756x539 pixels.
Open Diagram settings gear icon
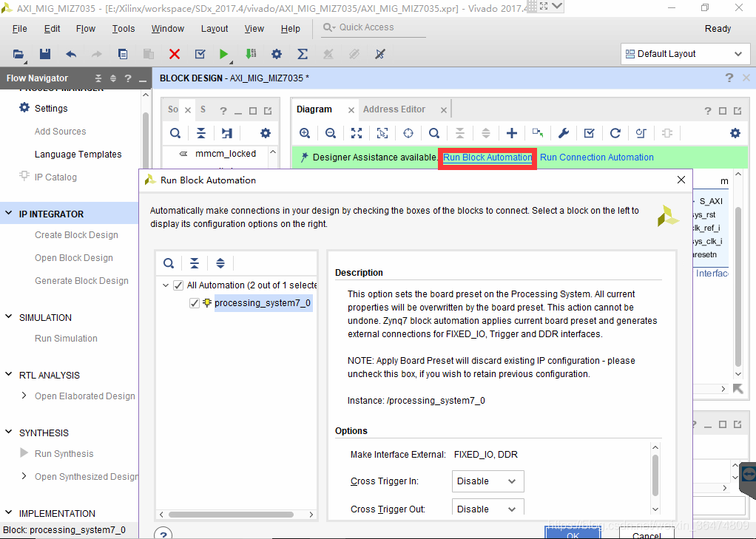pyautogui.click(x=735, y=133)
